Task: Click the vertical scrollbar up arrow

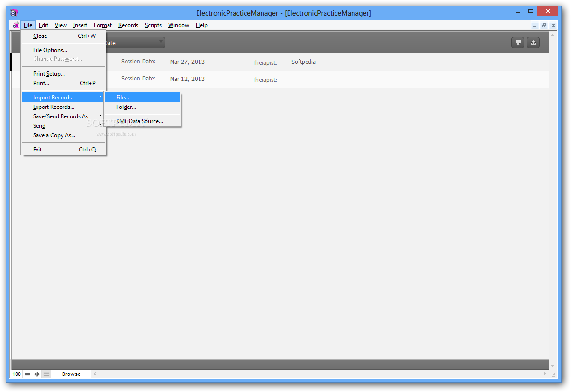Action: tap(553, 36)
